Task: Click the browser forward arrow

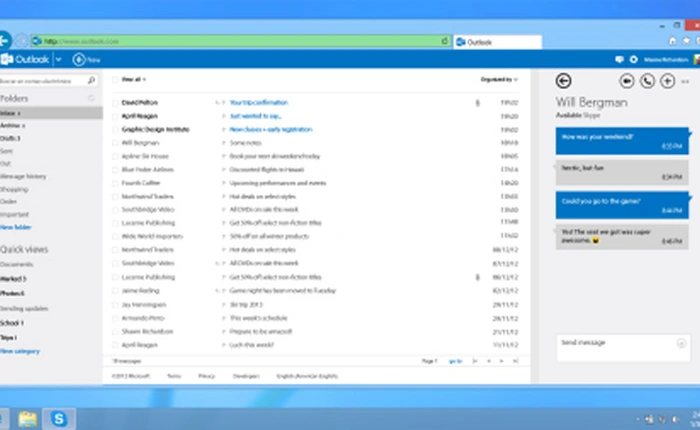Action: (21, 41)
